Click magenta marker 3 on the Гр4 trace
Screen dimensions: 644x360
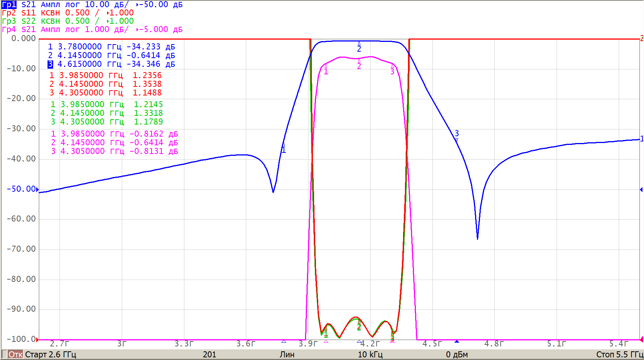(x=392, y=67)
